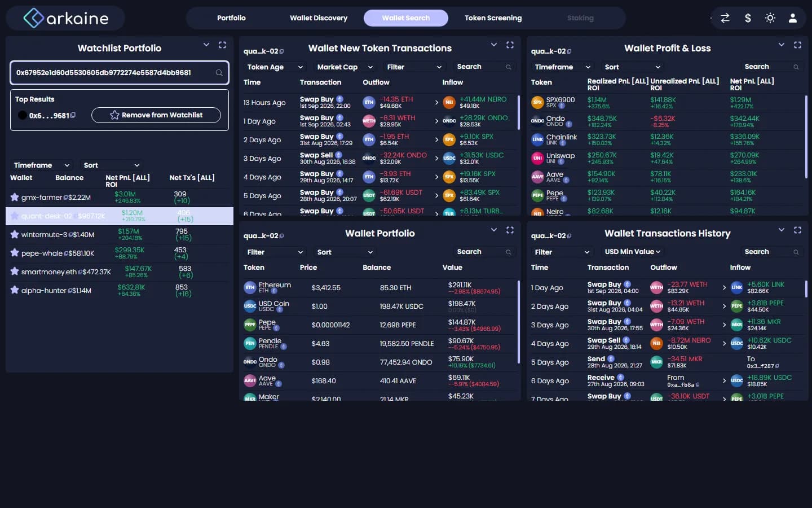Toggle watchlist star for smartmoney.eth
Screen dimensions: 812x508
[15, 271]
